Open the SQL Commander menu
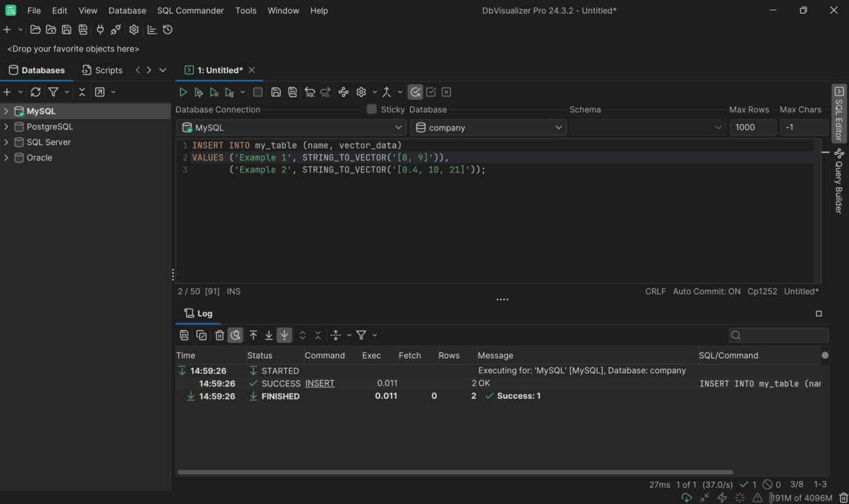Image resolution: width=849 pixels, height=504 pixels. (x=190, y=10)
